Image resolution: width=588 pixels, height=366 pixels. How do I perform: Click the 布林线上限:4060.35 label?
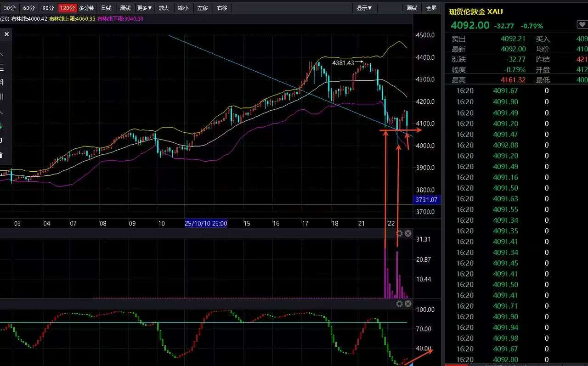72,19
